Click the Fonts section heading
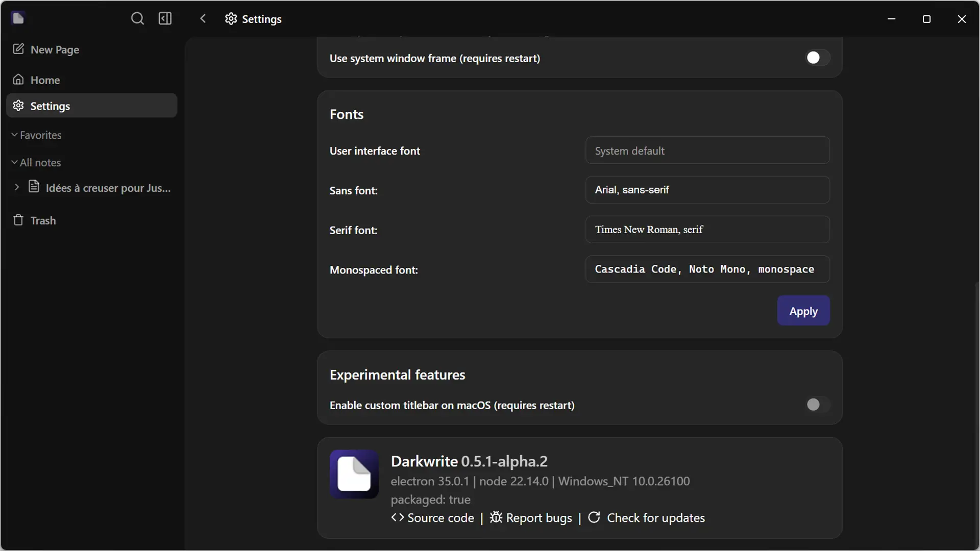 tap(347, 114)
